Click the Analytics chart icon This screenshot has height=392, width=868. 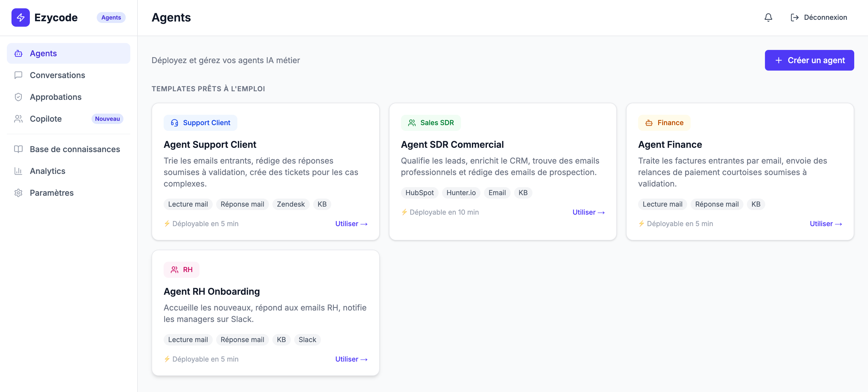click(x=18, y=171)
